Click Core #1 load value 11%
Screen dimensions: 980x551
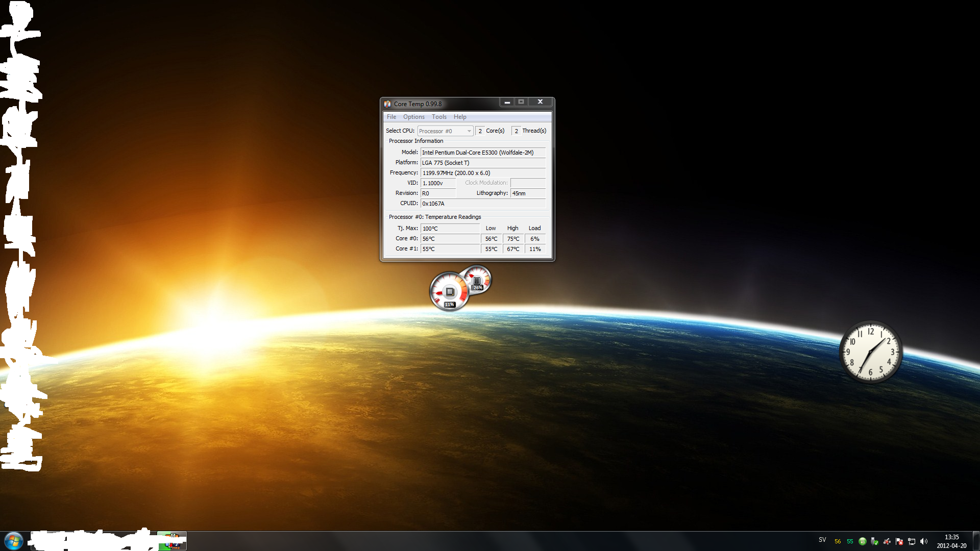pos(535,249)
